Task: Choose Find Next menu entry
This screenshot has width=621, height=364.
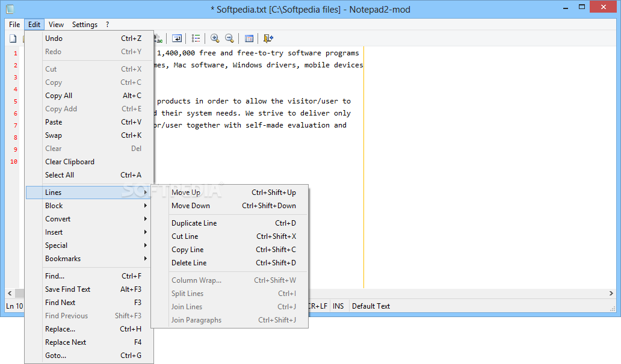Action: tap(90, 303)
